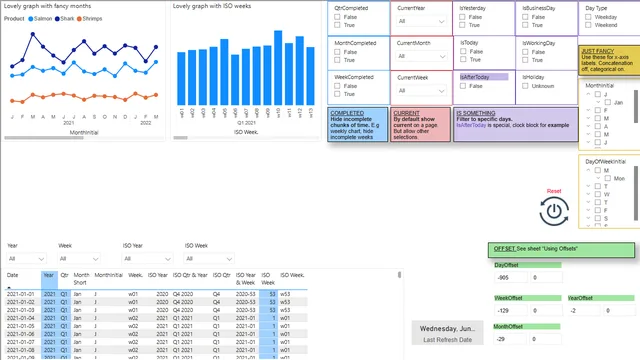Sort table by ISO Year header

[158, 275]
